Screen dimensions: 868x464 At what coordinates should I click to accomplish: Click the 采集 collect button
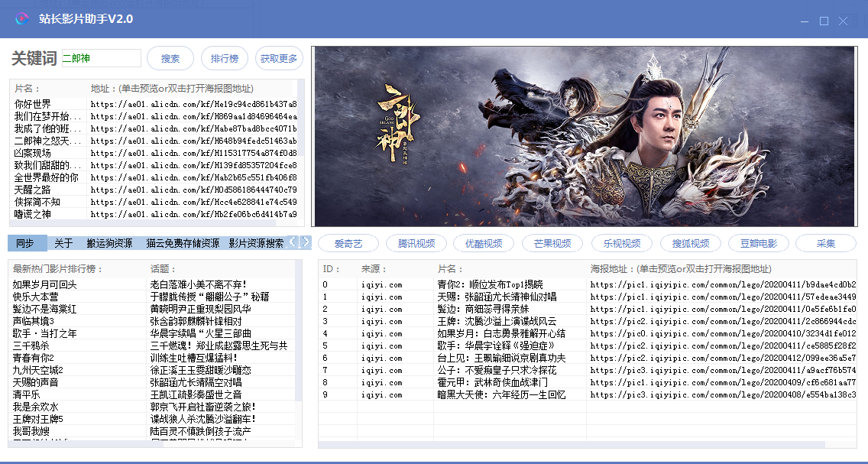(x=825, y=243)
